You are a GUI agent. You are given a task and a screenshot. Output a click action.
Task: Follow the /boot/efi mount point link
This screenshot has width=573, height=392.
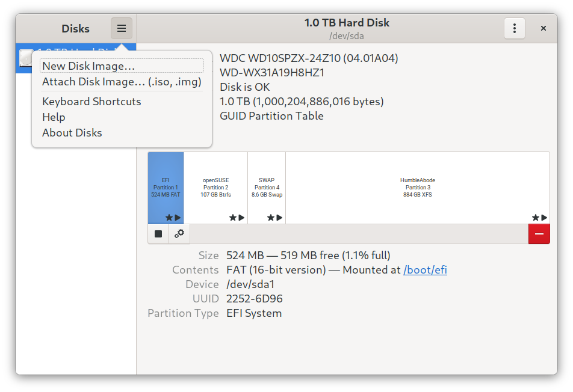(425, 270)
